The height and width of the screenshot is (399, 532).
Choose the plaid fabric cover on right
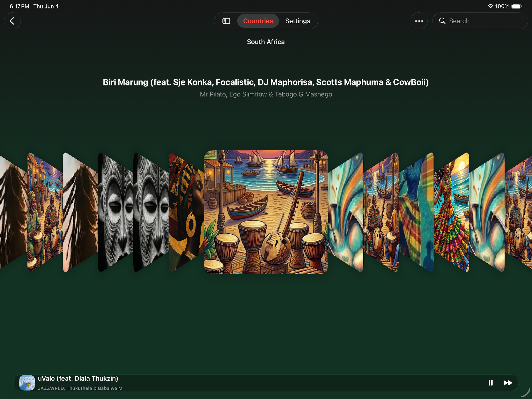pos(416,212)
